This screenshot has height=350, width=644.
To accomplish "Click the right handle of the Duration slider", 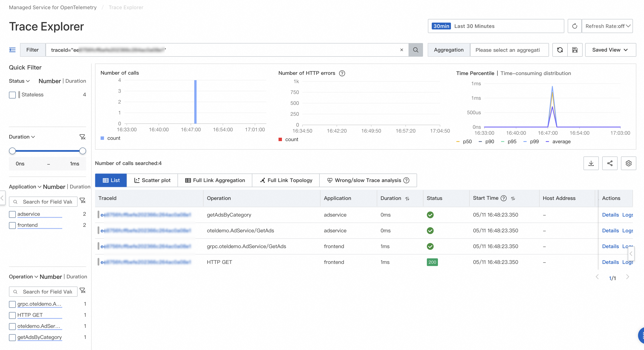I will (82, 151).
